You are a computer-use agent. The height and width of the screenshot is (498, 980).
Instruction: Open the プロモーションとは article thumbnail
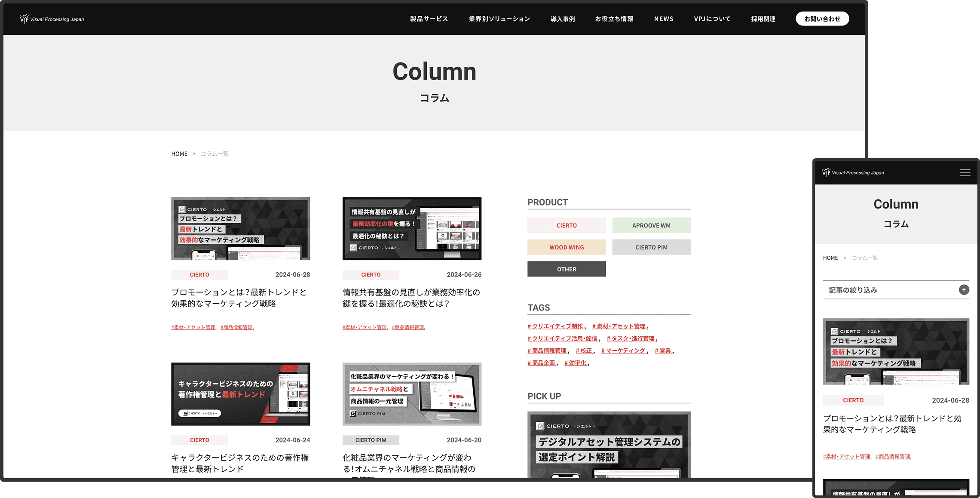[240, 229]
